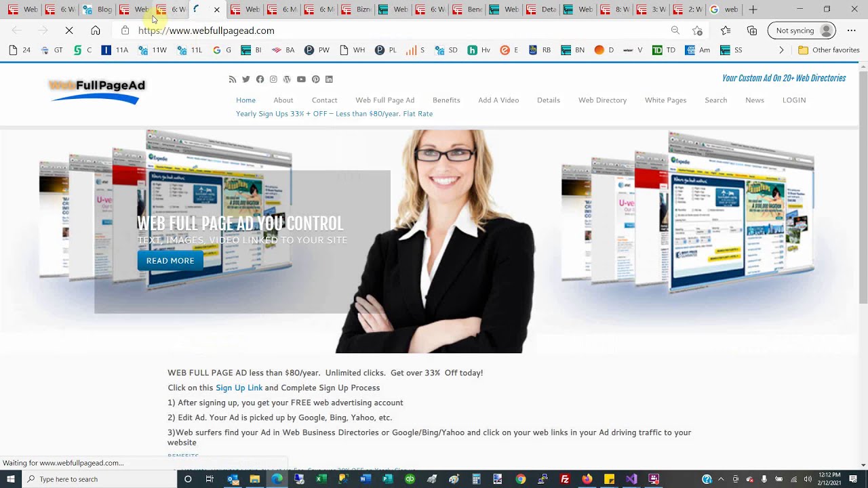Open the Word taskbar icon

pos(366,479)
